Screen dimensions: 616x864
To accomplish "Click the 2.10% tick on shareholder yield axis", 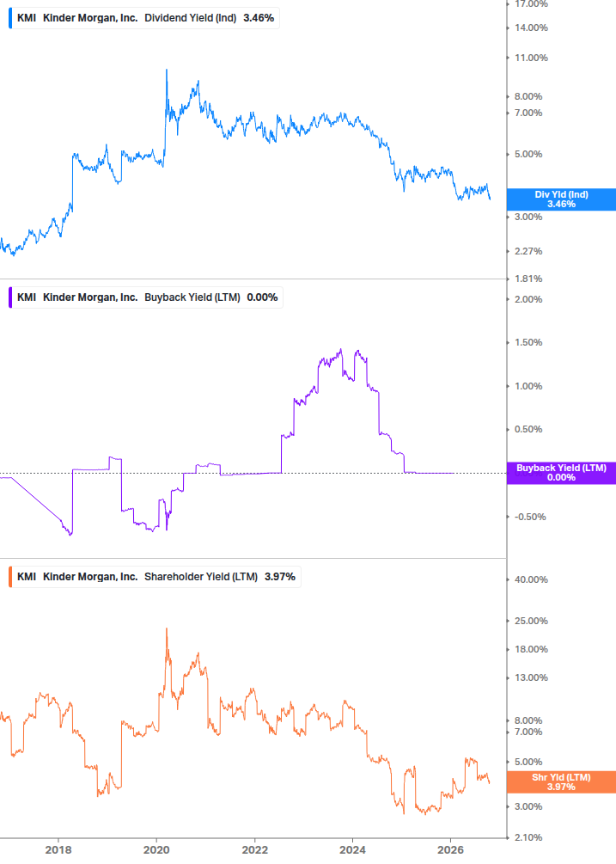I will pos(528,837).
